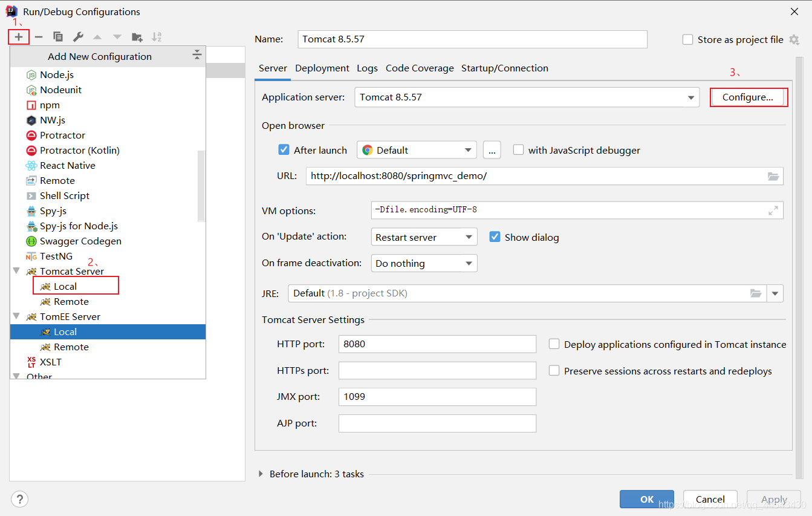
Task: Click the configuration list scrollbar
Action: click(x=201, y=186)
